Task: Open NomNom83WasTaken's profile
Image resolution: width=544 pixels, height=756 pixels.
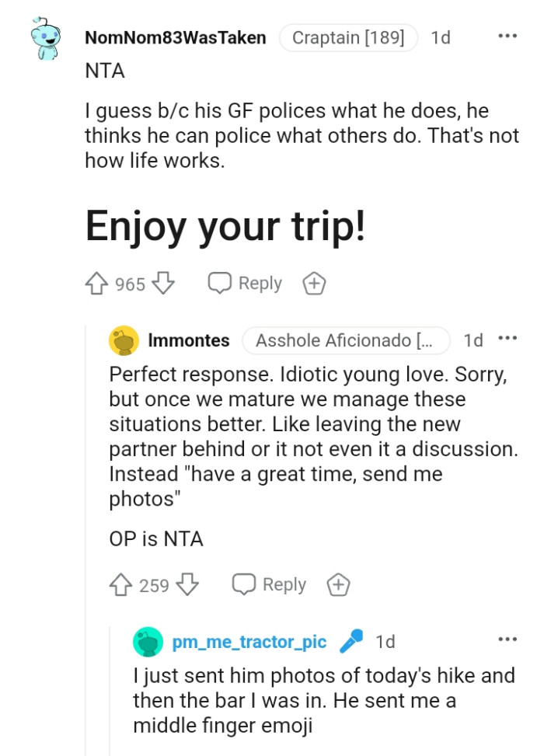Action: [176, 37]
